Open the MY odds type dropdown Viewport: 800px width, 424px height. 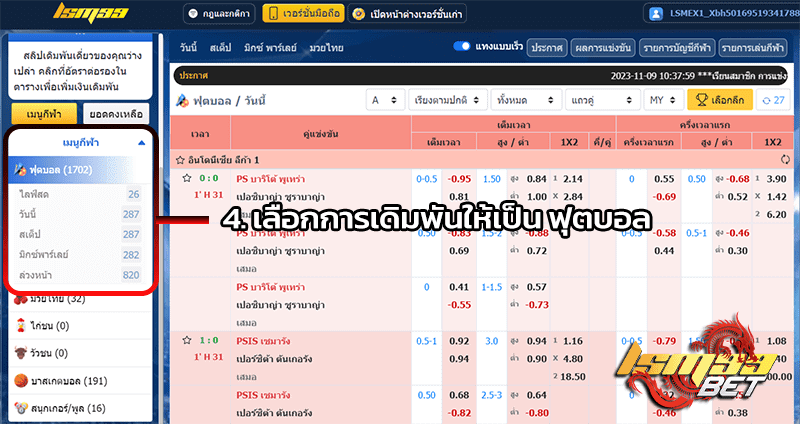[x=663, y=100]
